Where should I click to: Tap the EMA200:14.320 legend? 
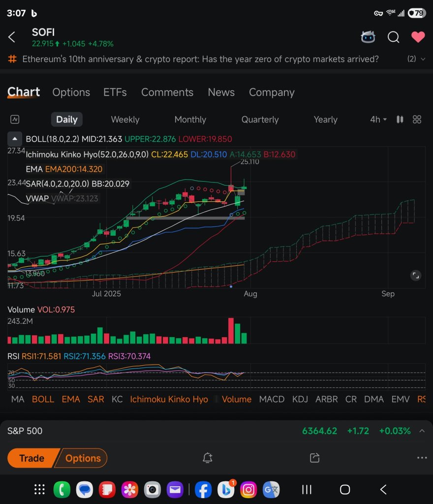[73, 169]
